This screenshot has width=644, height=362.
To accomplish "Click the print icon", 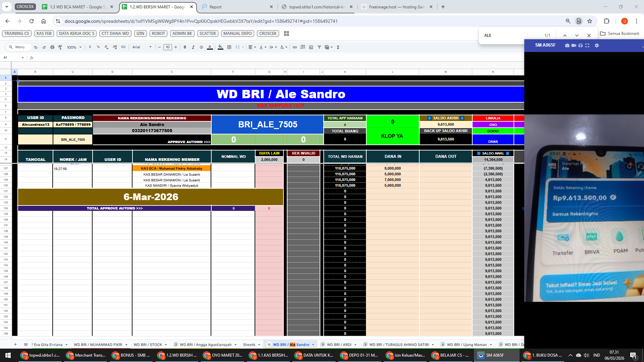I will coord(52,47).
